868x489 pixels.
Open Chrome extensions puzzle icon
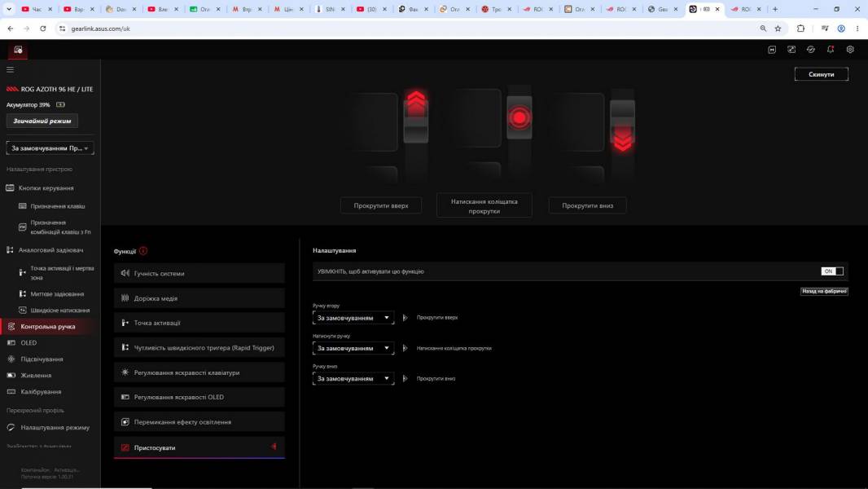pyautogui.click(x=800, y=29)
